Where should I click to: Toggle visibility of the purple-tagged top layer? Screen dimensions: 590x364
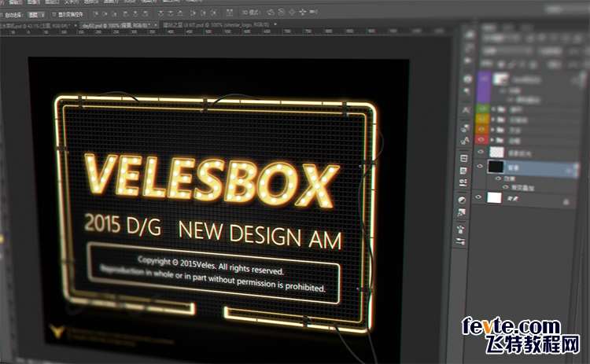click(x=485, y=79)
